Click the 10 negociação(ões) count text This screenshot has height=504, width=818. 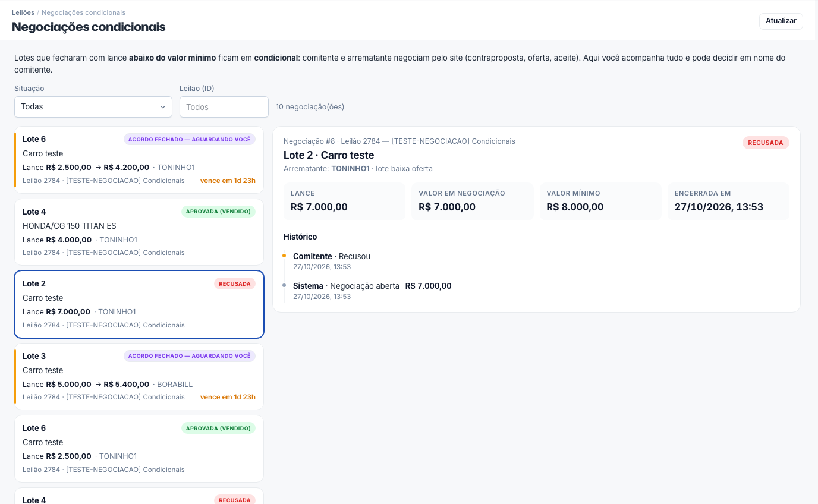click(310, 107)
